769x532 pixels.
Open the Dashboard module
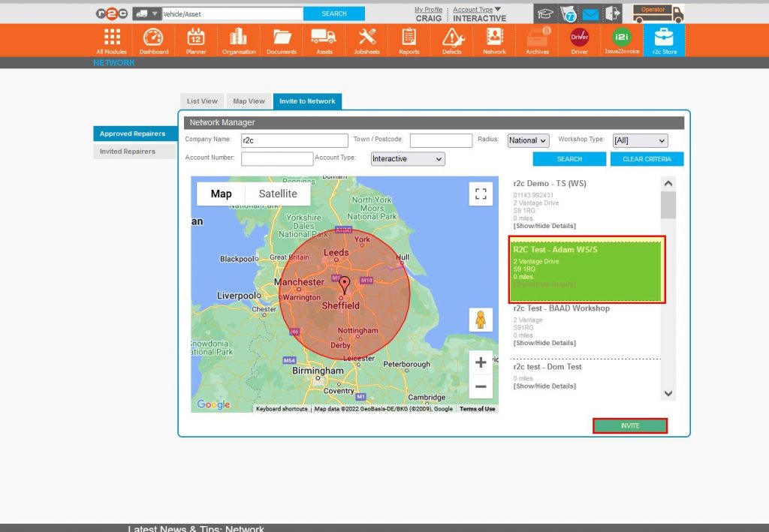coord(153,41)
